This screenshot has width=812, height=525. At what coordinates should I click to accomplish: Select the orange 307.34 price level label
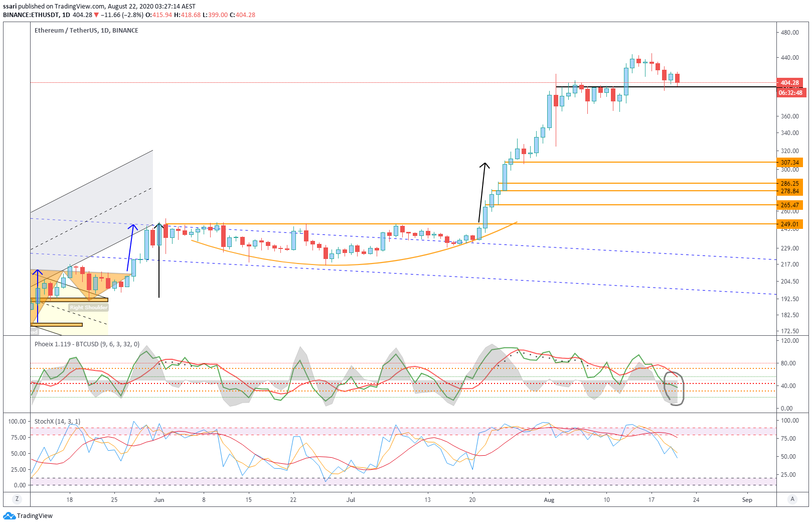pyautogui.click(x=790, y=163)
